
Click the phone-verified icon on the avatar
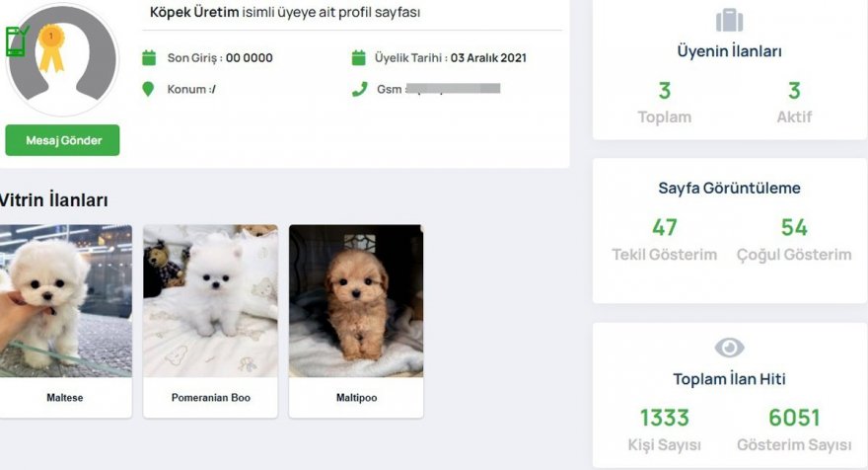point(16,41)
